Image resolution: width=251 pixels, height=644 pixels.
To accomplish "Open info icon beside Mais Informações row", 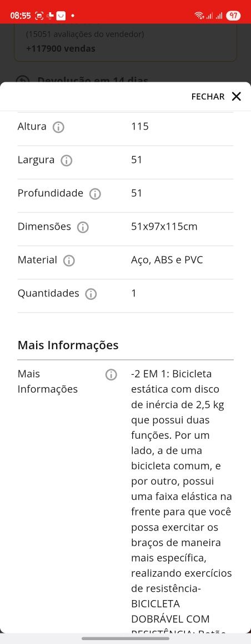I will click(111, 375).
